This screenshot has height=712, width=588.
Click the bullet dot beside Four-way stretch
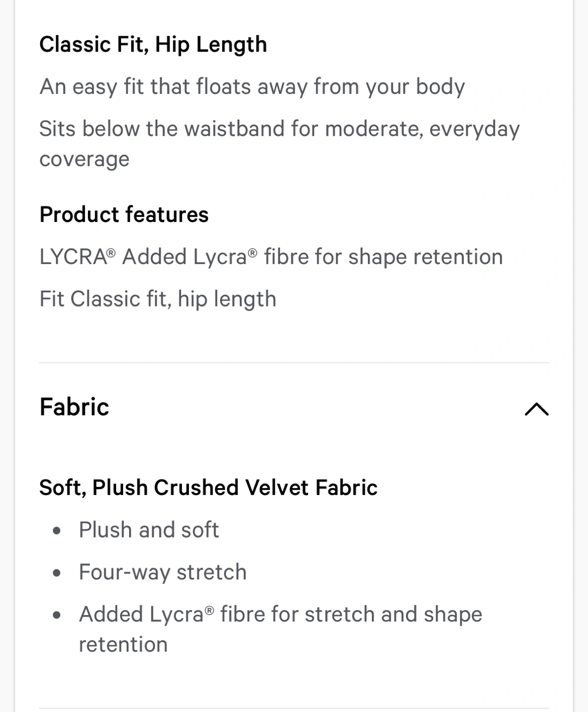pos(57,573)
